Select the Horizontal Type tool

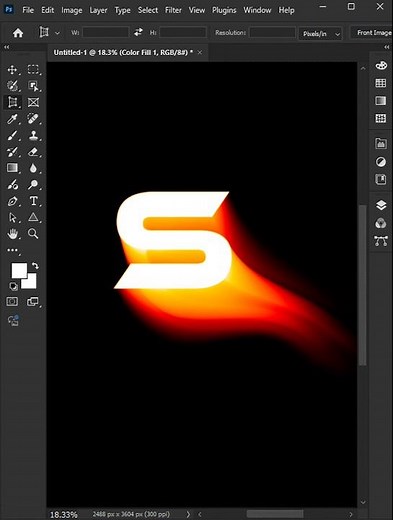[33, 201]
